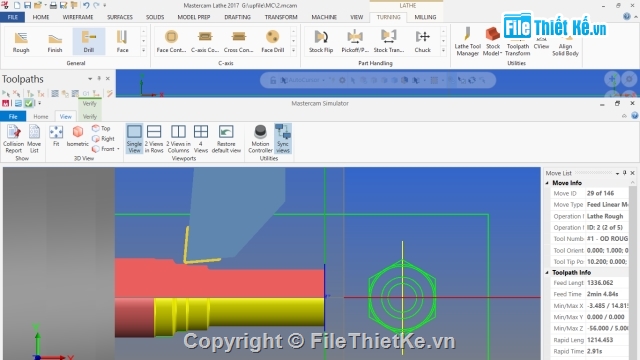Open the MILLING ribbon tab
This screenshot has height=360, width=640.
point(425,17)
